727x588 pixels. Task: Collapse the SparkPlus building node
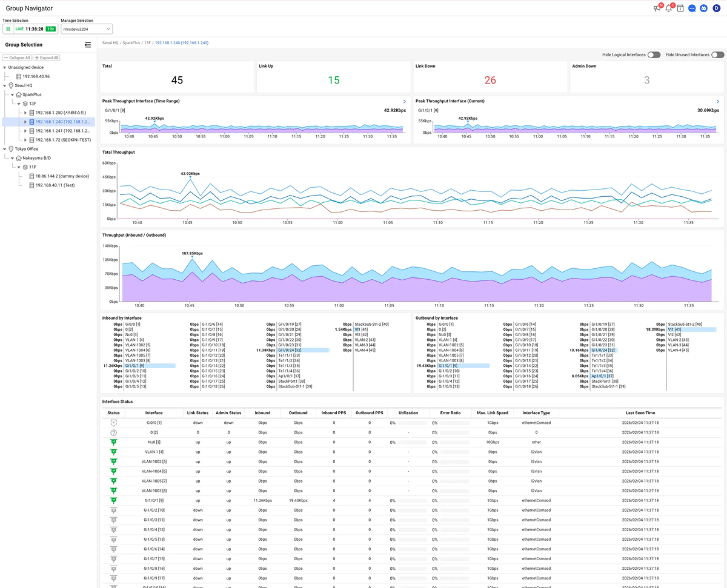pyautogui.click(x=12, y=94)
